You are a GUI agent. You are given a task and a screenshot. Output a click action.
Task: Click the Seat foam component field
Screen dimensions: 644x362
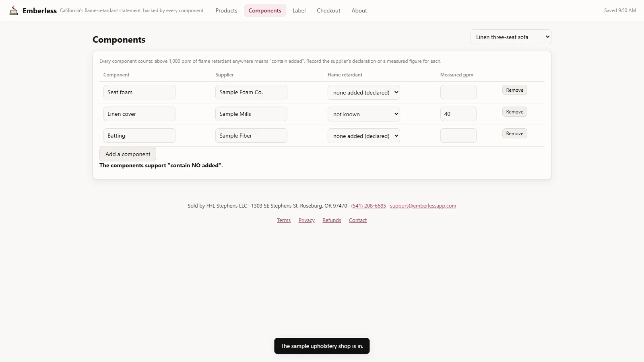pyautogui.click(x=139, y=92)
